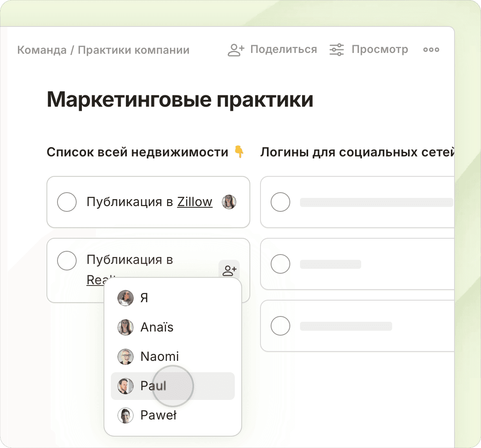Toggle third checkbox in social logins column

point(280,326)
